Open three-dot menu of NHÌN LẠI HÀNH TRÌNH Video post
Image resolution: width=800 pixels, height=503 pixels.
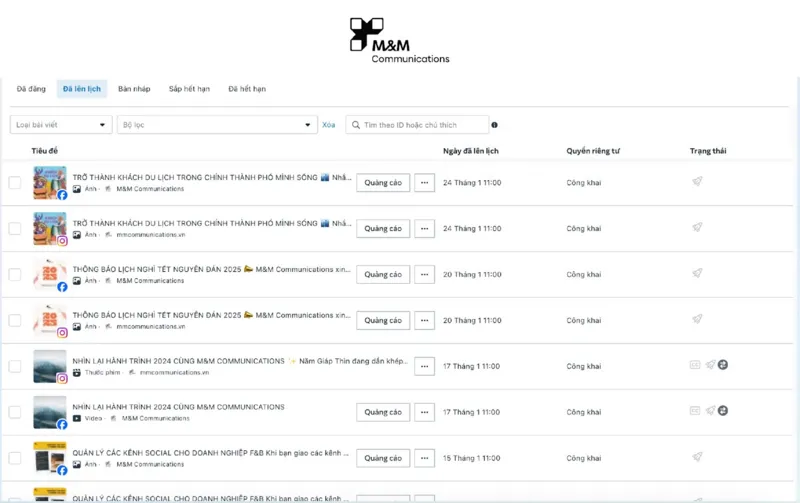point(424,412)
